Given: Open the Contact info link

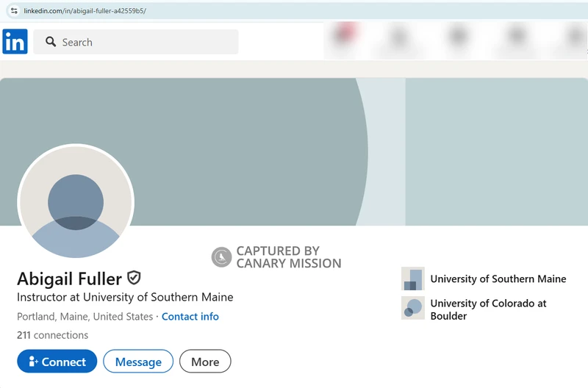Looking at the screenshot, I should (x=190, y=317).
